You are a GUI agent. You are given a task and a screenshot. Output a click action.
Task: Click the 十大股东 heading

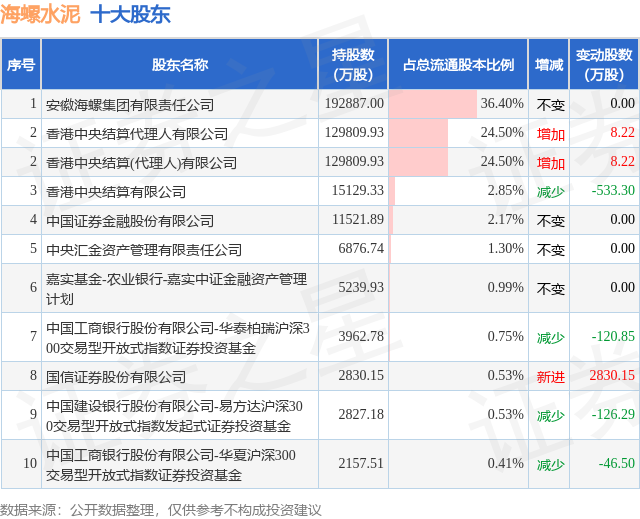point(131,14)
